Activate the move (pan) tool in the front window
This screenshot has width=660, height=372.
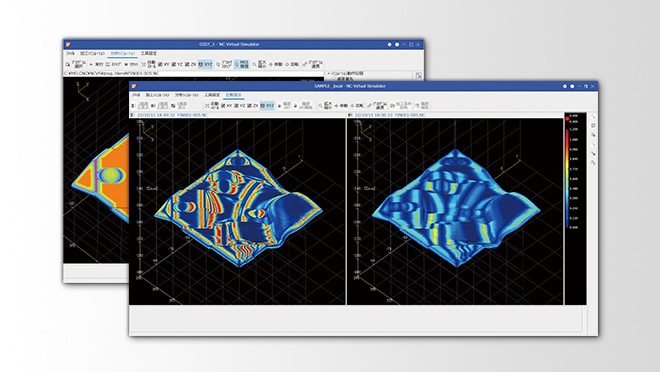click(x=341, y=106)
